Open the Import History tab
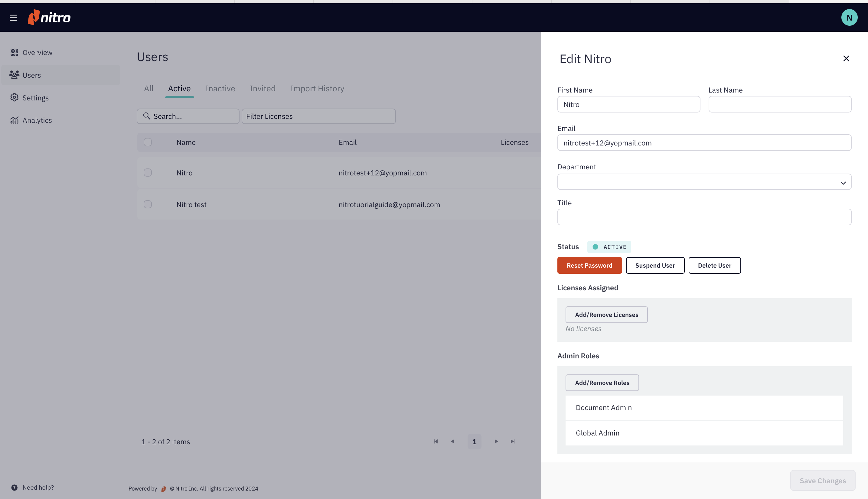This screenshot has height=499, width=868. tap(317, 88)
